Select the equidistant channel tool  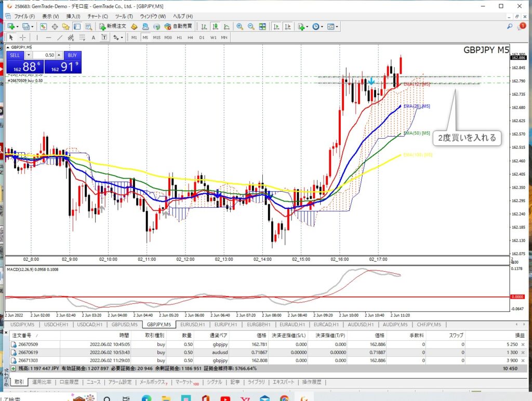tap(71, 37)
